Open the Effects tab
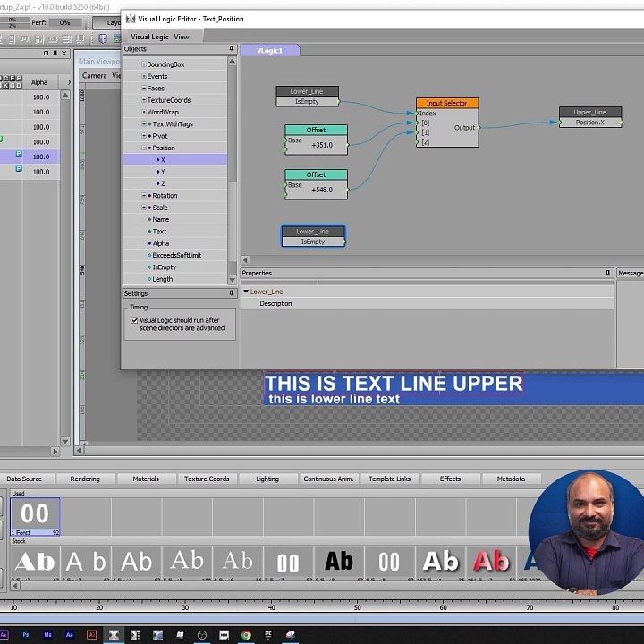 coord(450,479)
